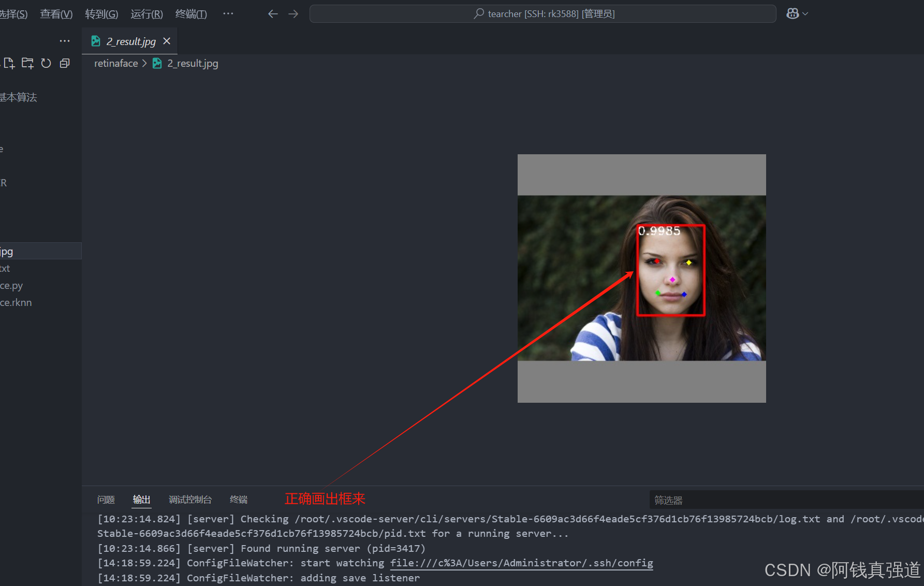Refresh the explorer
This screenshot has width=924, height=586.
46,63
